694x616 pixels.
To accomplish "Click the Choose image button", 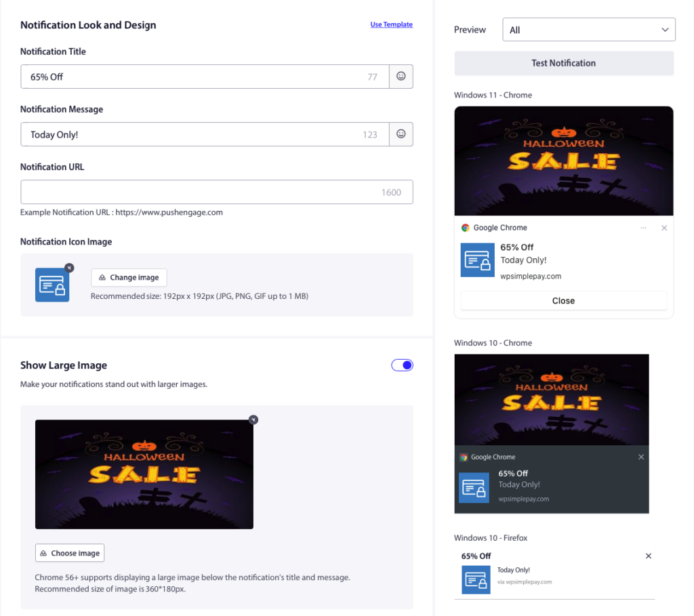I will 70,553.
